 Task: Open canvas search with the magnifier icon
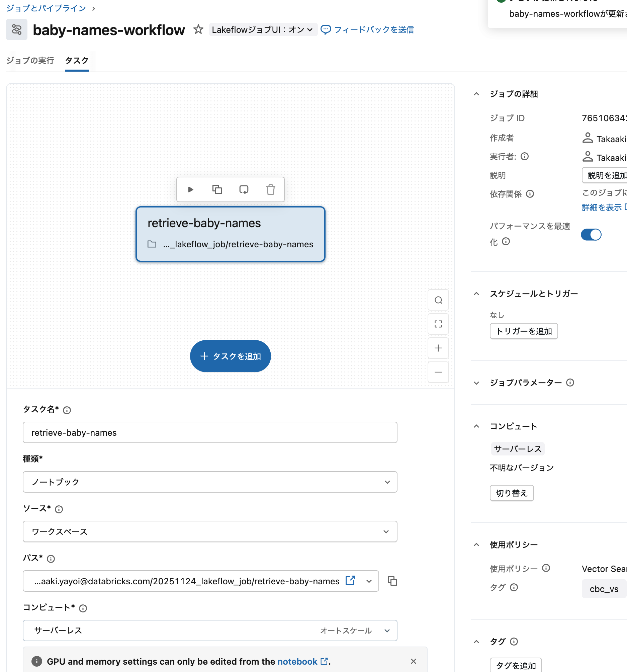pyautogui.click(x=438, y=300)
